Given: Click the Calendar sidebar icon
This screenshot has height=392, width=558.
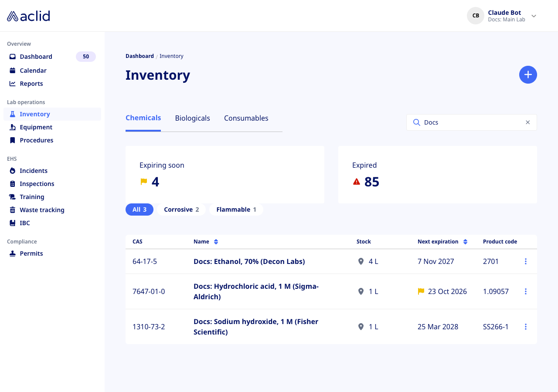Looking at the screenshot, I should [13, 71].
